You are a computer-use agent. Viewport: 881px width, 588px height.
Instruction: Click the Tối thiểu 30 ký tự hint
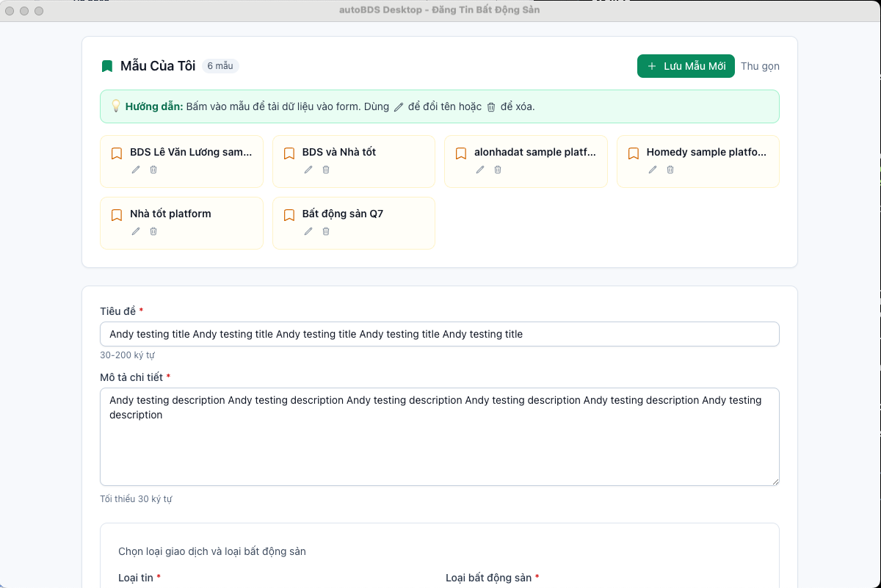point(136,499)
